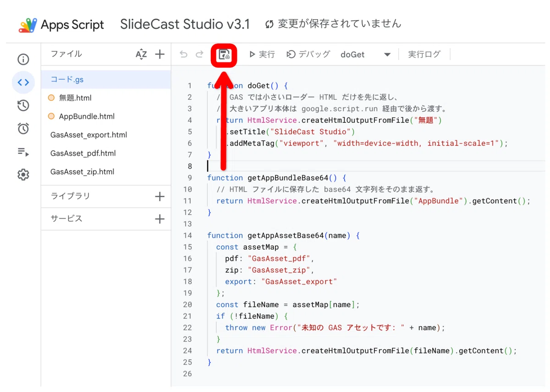Viewport: 550px width, 392px height.
Task: Click line number 14 in gutter
Action: pos(187,235)
